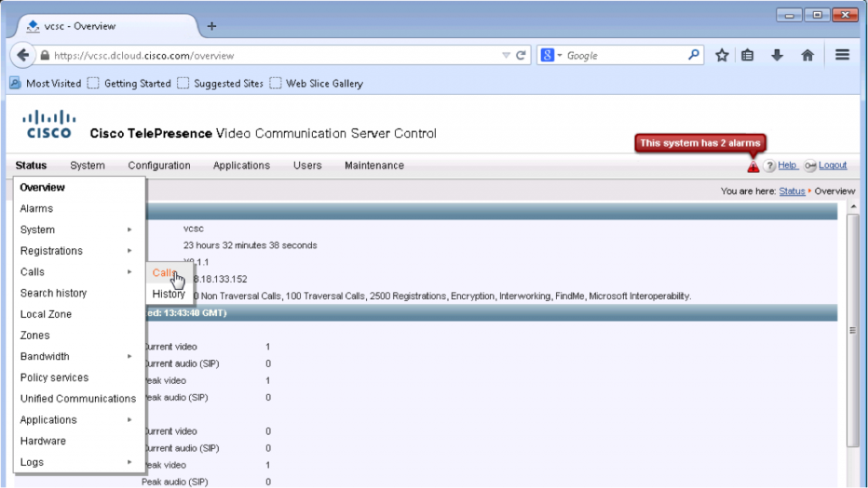Expand Logs submenu entry
Screen dimensions: 868x488
click(x=79, y=462)
